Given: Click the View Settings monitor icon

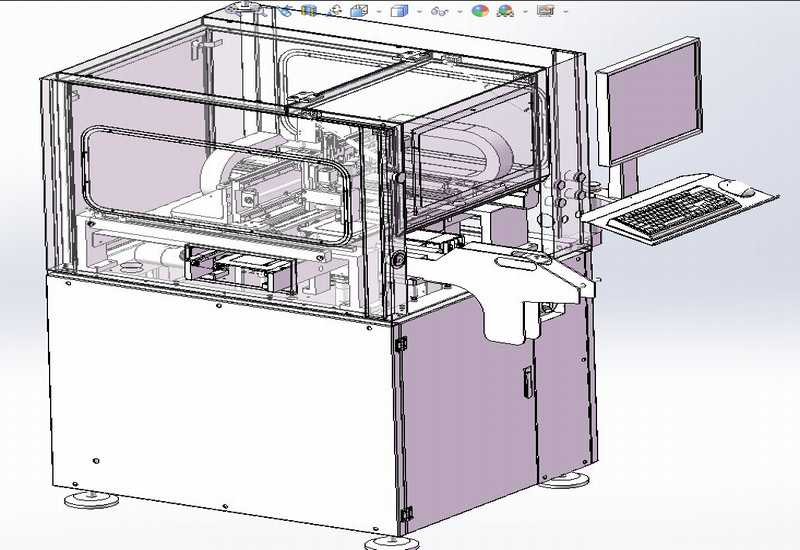Looking at the screenshot, I should pos(545,10).
